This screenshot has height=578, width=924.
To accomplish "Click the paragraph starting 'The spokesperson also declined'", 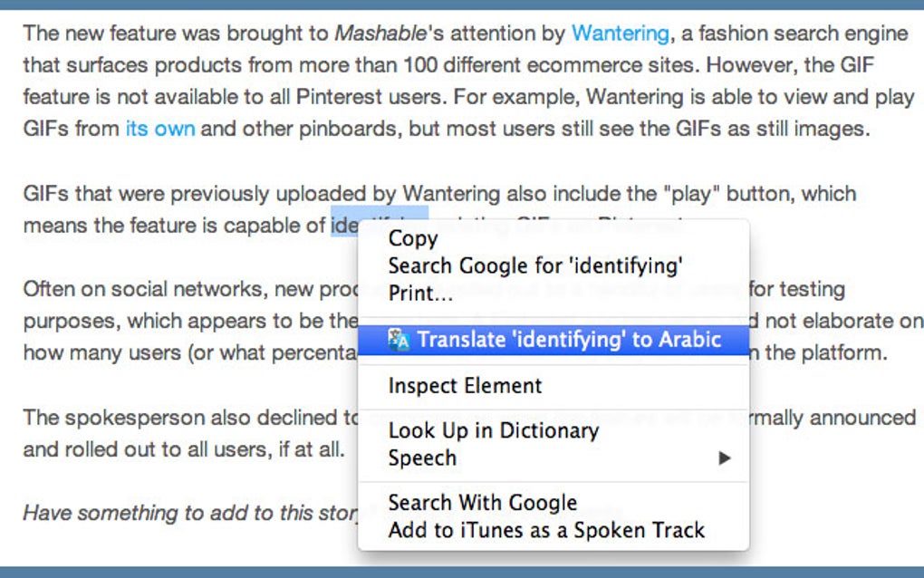I will coord(181,419).
